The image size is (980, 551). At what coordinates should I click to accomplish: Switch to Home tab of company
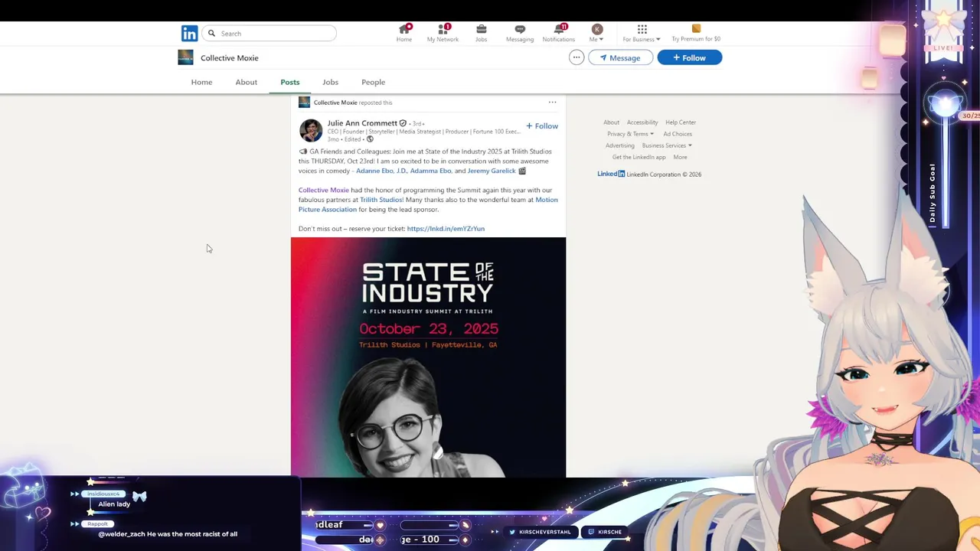click(201, 82)
